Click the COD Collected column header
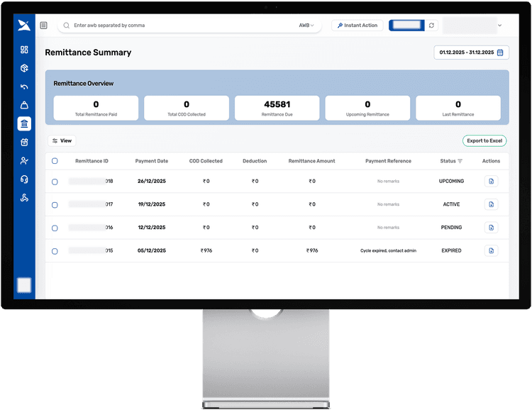532x410 pixels. (x=206, y=161)
